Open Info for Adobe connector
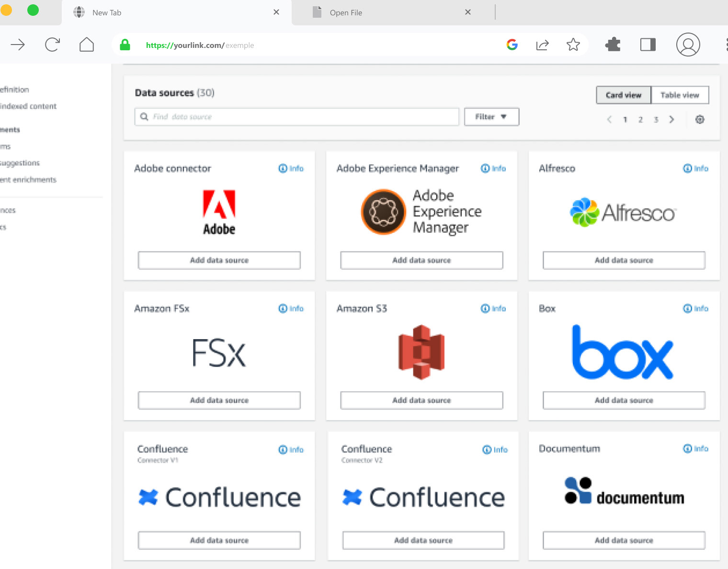The height and width of the screenshot is (569, 728). (291, 168)
